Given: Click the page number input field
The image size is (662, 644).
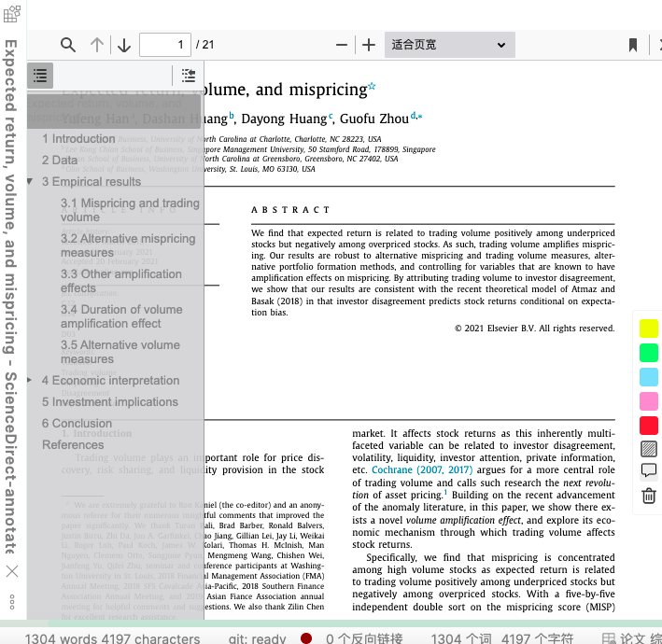Looking at the screenshot, I should coord(165,45).
